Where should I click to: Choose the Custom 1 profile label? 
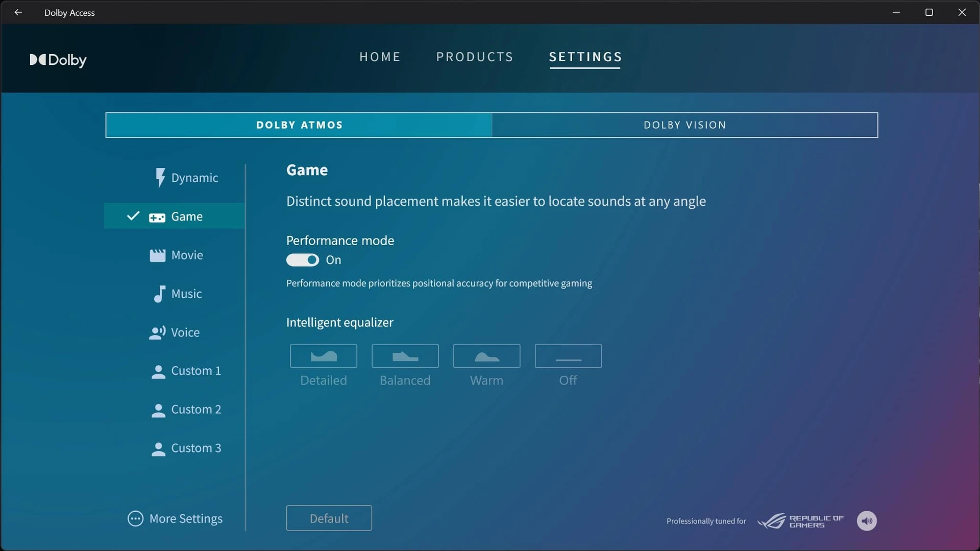coord(196,371)
